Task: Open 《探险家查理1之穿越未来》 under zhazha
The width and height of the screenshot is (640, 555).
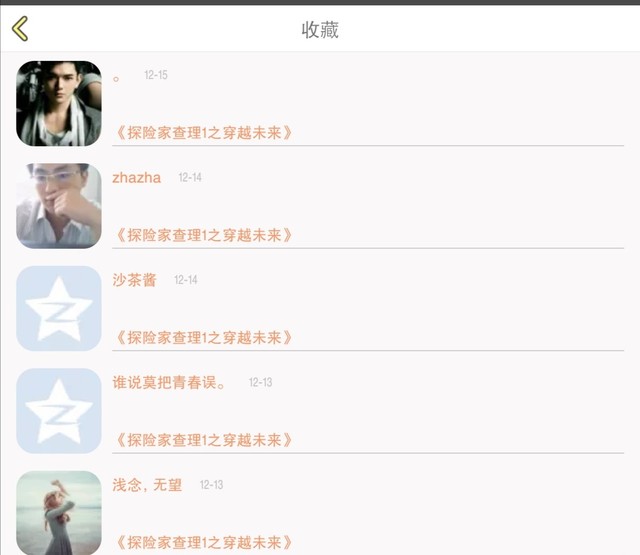Action: [204, 235]
